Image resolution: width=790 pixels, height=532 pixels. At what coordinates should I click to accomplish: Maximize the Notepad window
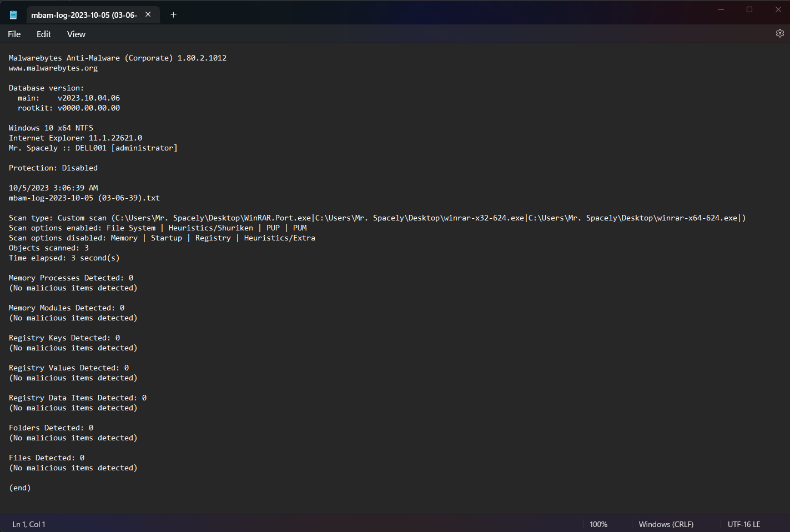tap(749, 9)
